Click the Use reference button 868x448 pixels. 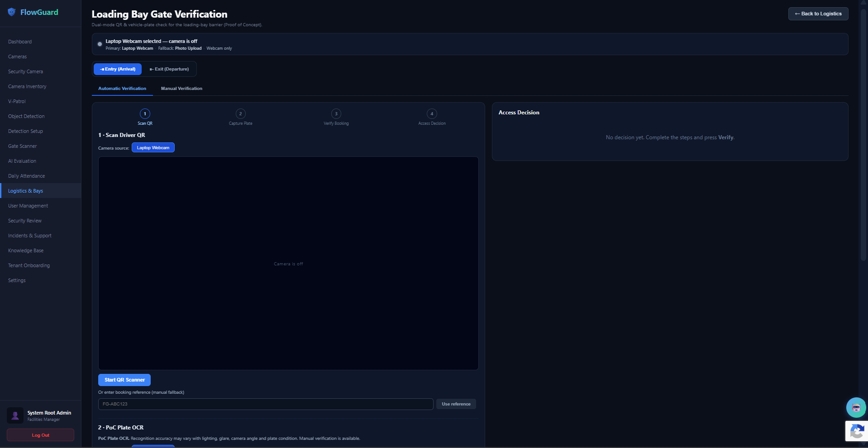point(456,404)
